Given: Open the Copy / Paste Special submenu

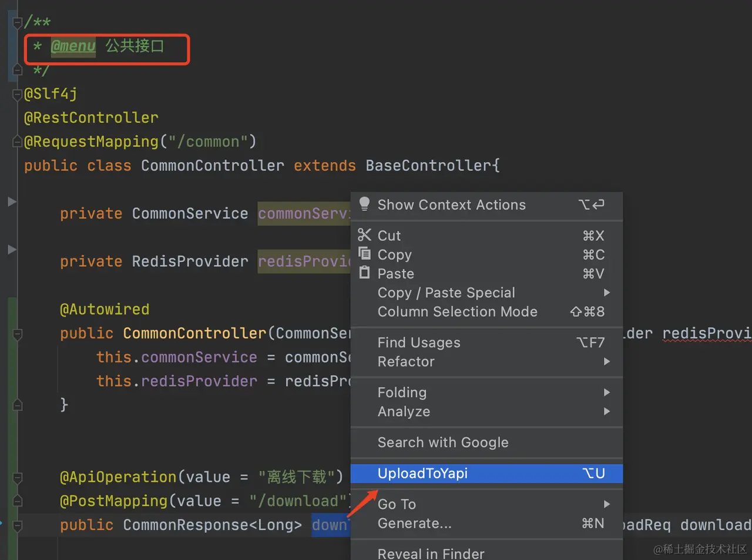Looking at the screenshot, I should [486, 293].
